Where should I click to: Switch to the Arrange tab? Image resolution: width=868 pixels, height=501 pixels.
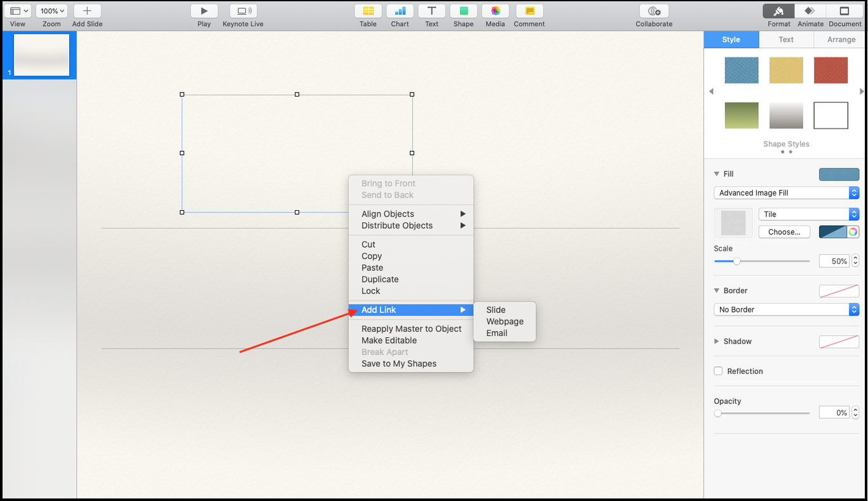(841, 39)
